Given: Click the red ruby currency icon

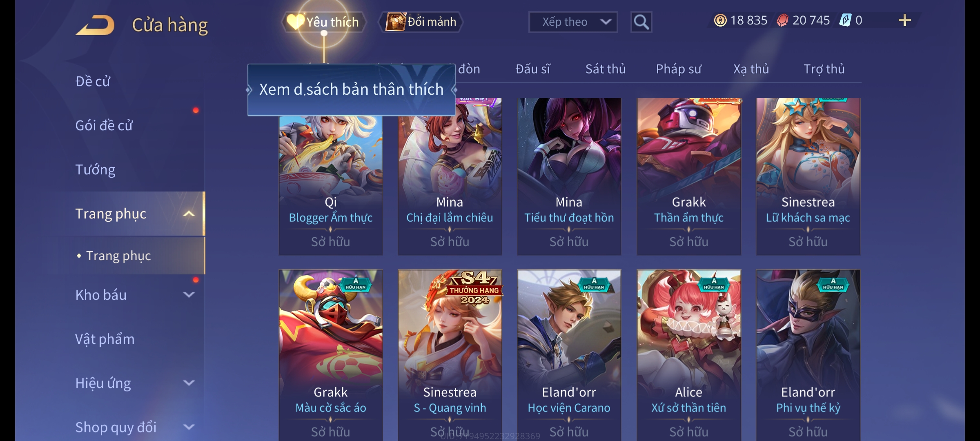Looking at the screenshot, I should pyautogui.click(x=782, y=20).
